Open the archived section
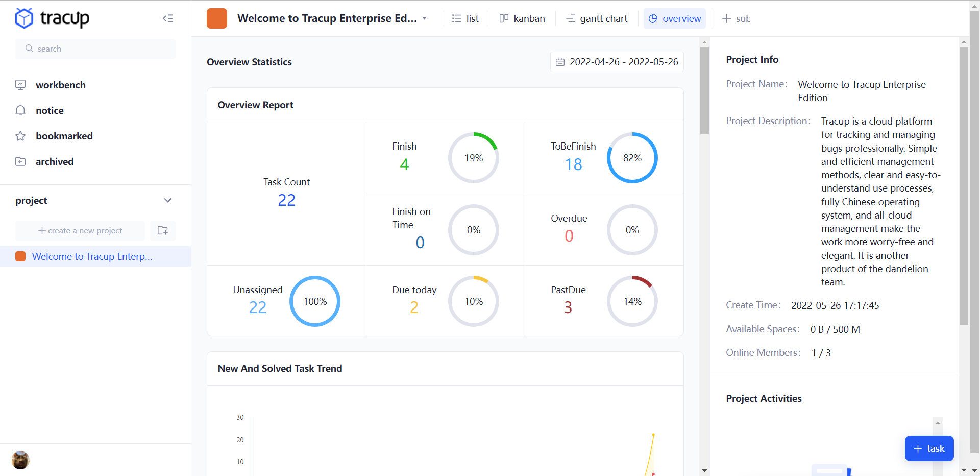Screen dimensions: 980x476 click(55, 161)
